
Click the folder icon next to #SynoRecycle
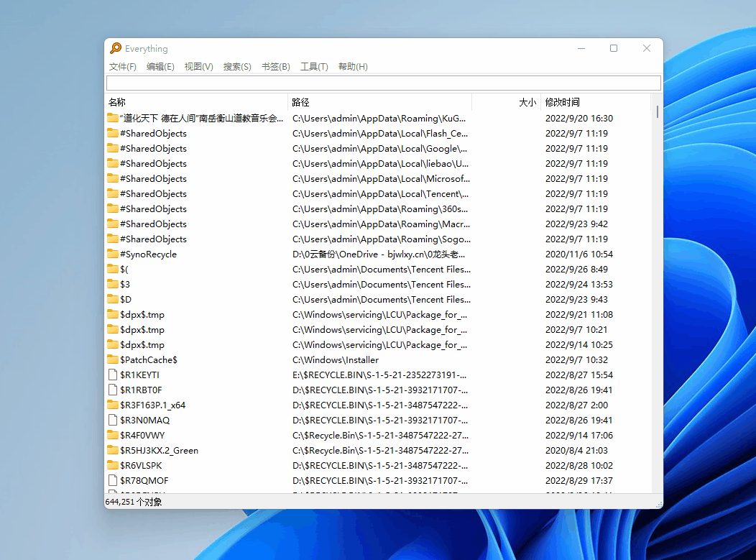pos(113,254)
